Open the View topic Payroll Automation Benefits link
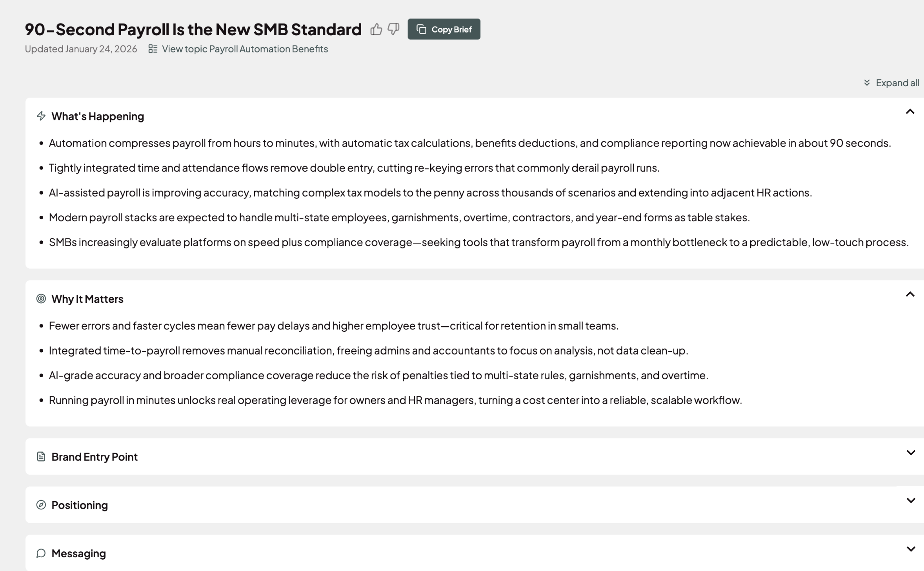The image size is (924, 571). [244, 49]
